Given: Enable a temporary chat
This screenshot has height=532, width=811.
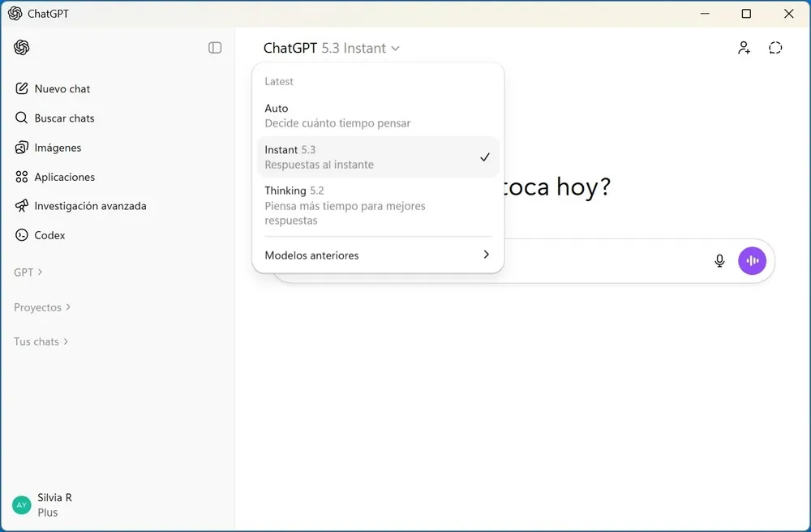Looking at the screenshot, I should point(775,48).
